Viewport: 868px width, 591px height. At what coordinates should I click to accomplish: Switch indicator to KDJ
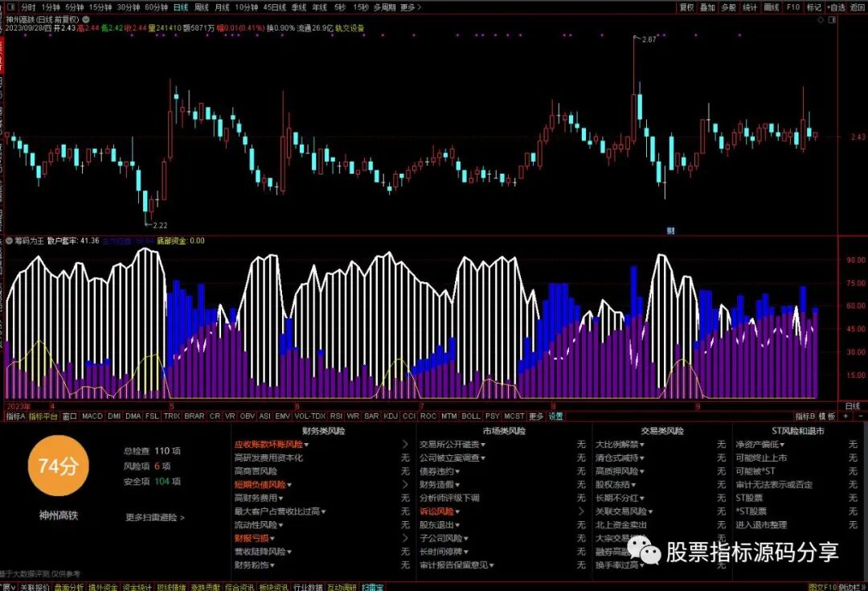click(391, 416)
